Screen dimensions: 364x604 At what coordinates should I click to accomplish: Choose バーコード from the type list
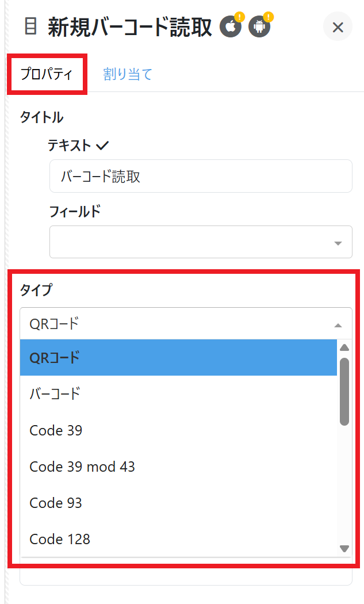[178, 394]
